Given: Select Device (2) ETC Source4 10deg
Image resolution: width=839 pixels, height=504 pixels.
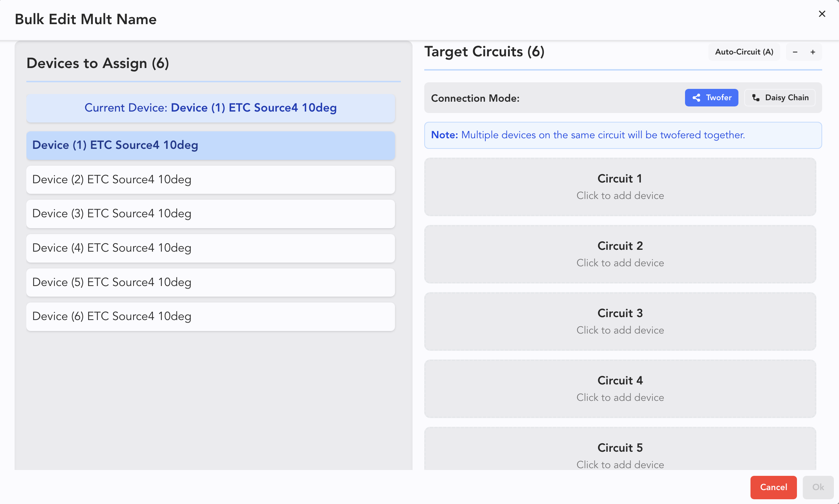Looking at the screenshot, I should [210, 180].
